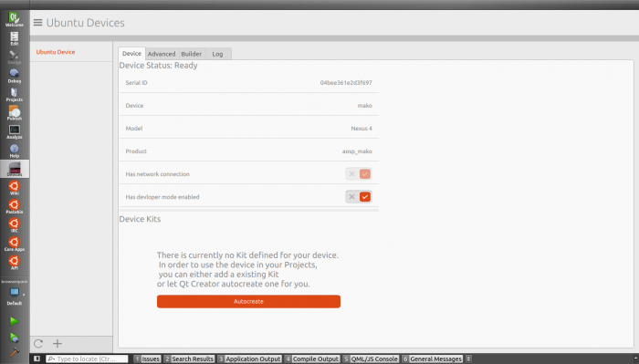
Task: Refresh the device list
Action: 38,344
